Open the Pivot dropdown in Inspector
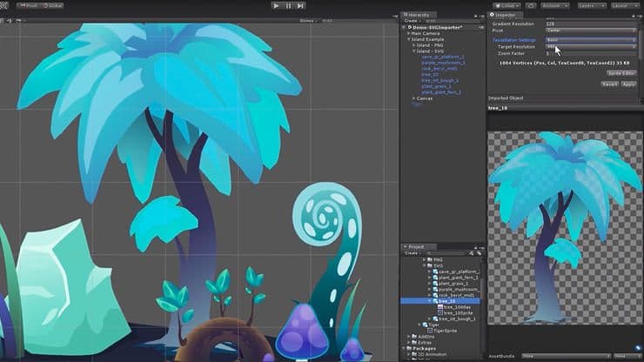The height and width of the screenshot is (362, 644). click(591, 30)
